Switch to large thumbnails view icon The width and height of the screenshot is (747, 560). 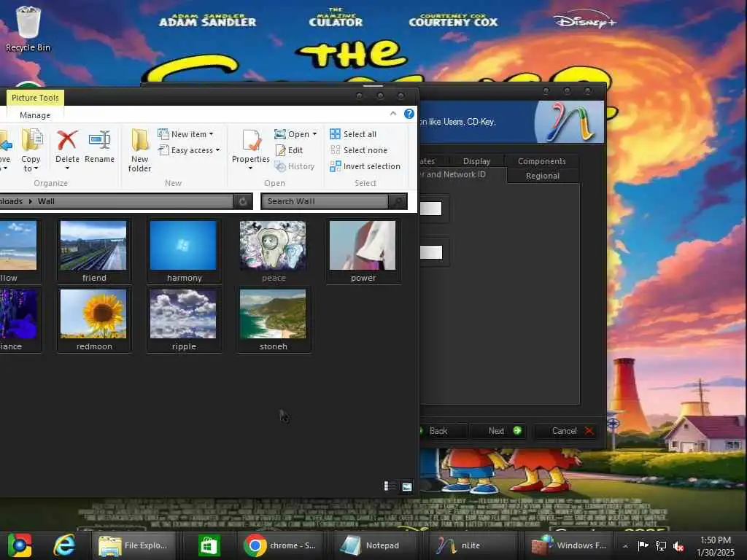[x=407, y=486]
